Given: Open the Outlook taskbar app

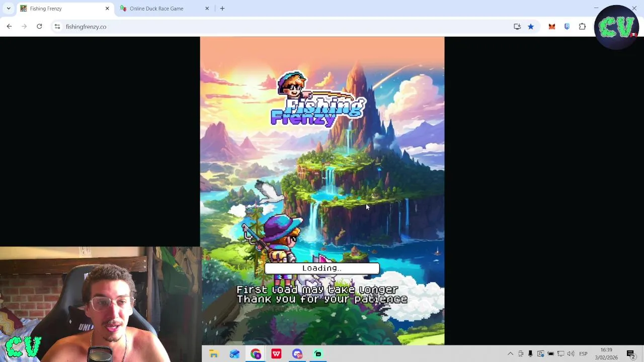Looking at the screenshot, I should coord(234,354).
